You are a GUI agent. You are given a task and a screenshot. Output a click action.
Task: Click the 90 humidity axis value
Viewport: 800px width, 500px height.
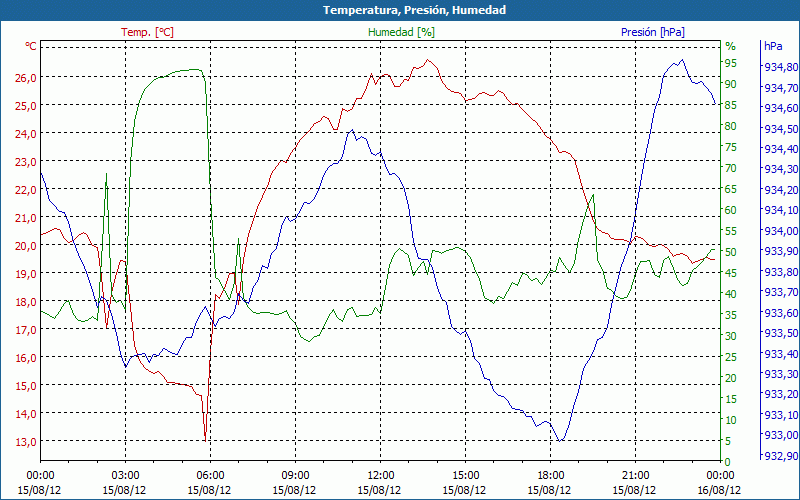[x=731, y=84]
